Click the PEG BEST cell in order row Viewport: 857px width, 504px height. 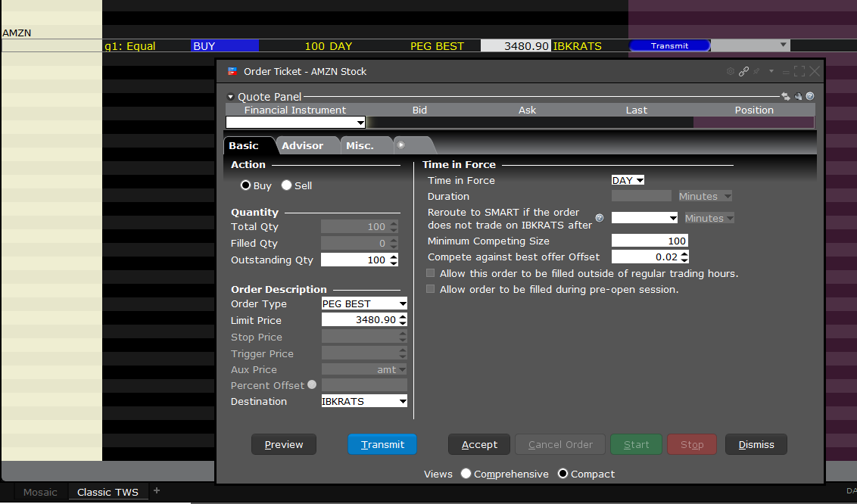click(437, 46)
